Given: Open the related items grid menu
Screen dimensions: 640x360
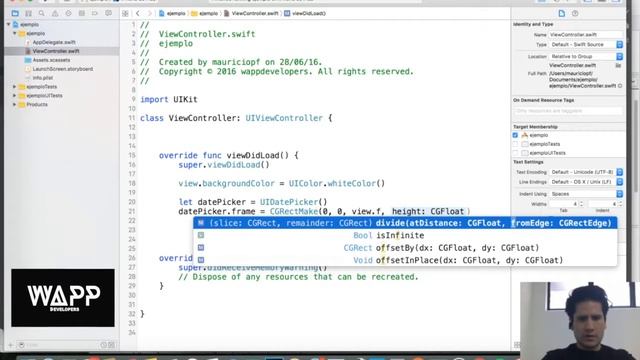Looking at the screenshot, I should coord(125,13).
